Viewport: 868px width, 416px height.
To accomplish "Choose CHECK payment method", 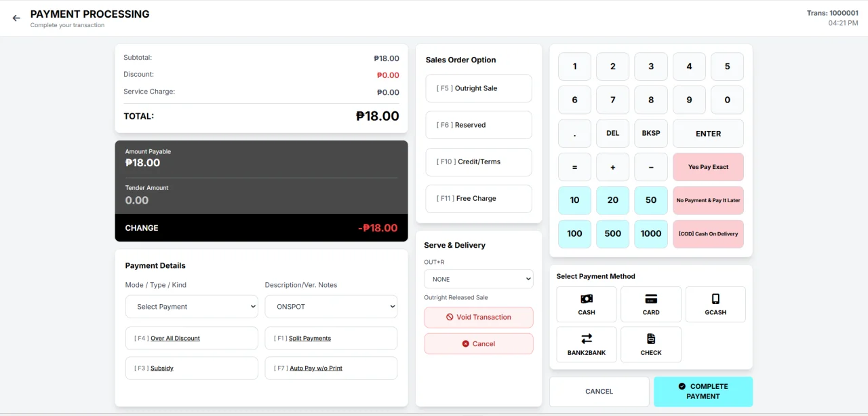I will point(651,345).
